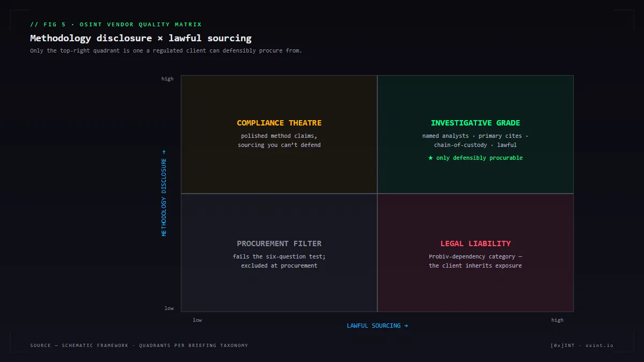Click the 'low' label on vertical axis
Screen dimensions: 644x362
(169, 308)
